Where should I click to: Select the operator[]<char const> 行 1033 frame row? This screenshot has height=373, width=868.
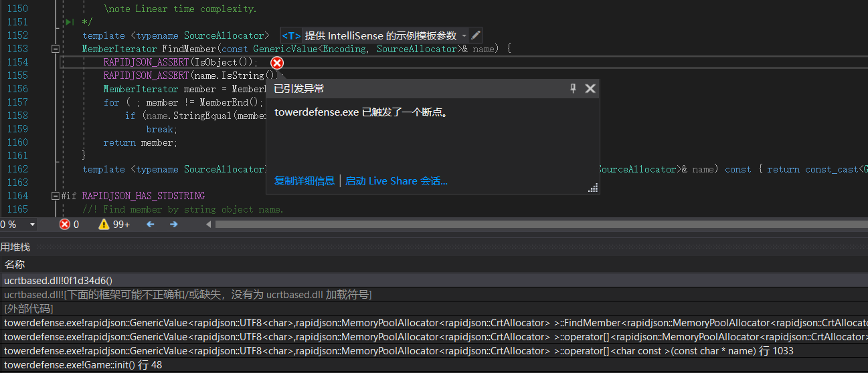(434, 351)
